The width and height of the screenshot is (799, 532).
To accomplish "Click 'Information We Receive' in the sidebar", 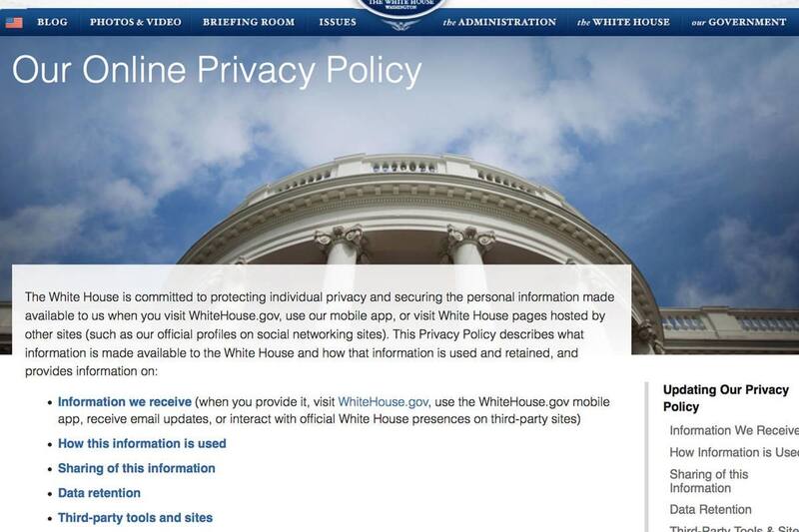I will click(733, 430).
